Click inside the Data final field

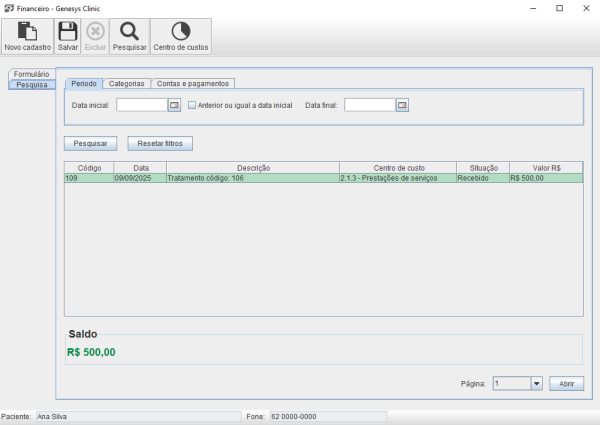pos(369,104)
